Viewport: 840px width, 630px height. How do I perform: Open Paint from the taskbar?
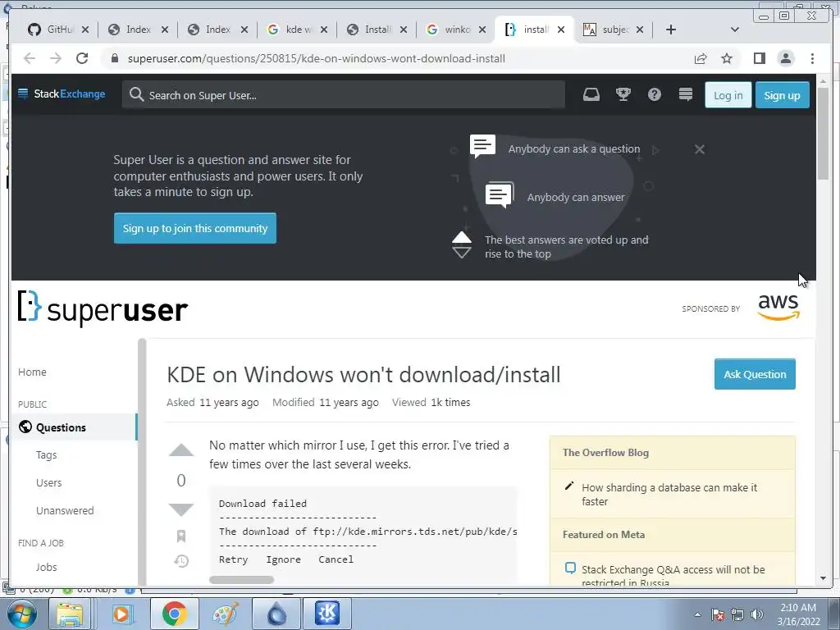click(x=226, y=614)
